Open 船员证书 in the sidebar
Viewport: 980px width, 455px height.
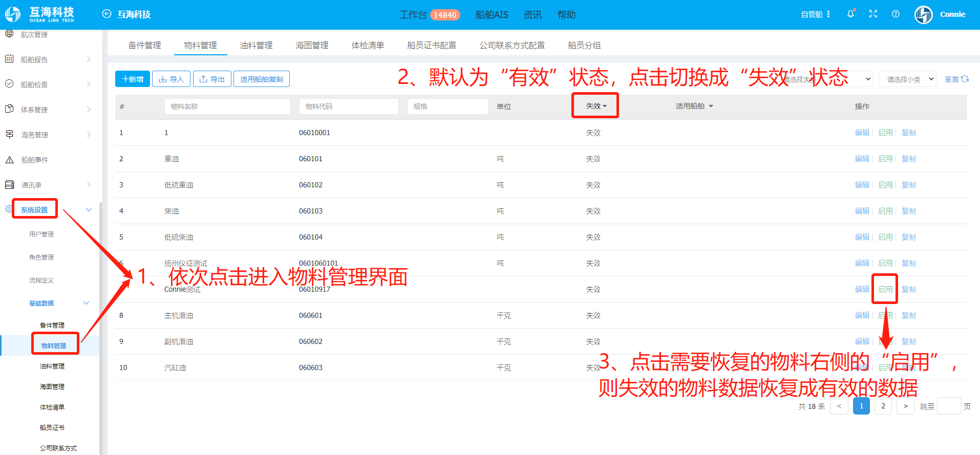click(52, 427)
